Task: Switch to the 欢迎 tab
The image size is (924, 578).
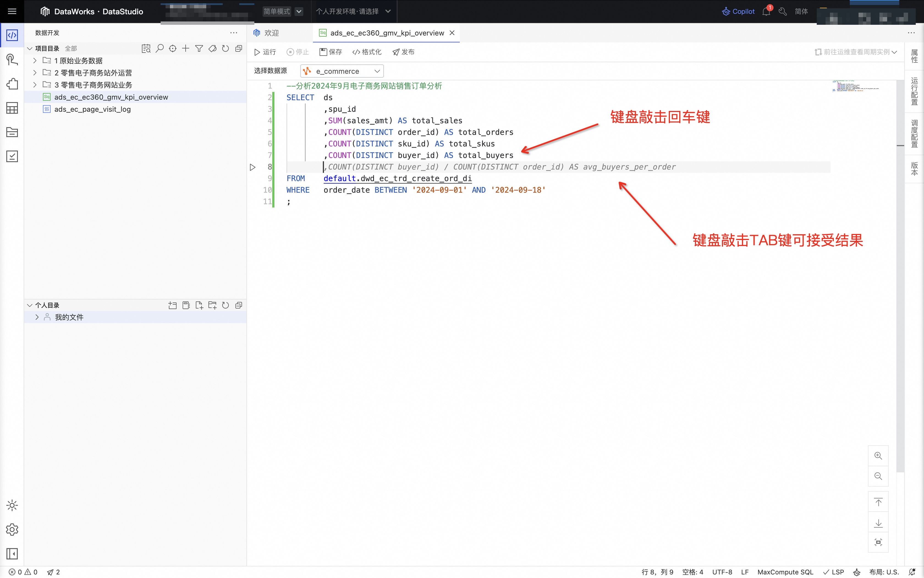Action: (266, 33)
